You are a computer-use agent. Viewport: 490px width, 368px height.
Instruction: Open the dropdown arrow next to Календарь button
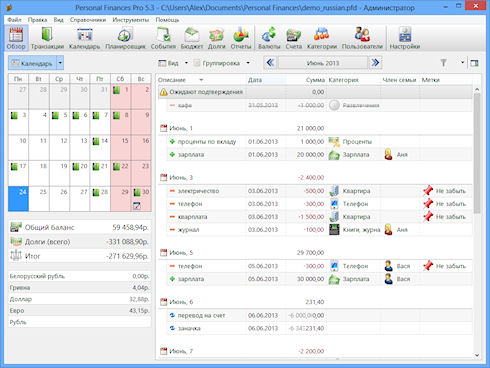click(x=60, y=63)
